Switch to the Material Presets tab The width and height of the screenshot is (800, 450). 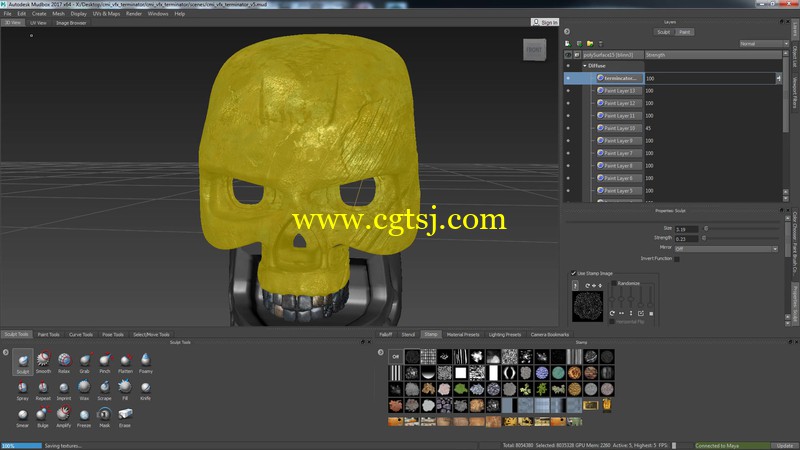click(x=463, y=335)
